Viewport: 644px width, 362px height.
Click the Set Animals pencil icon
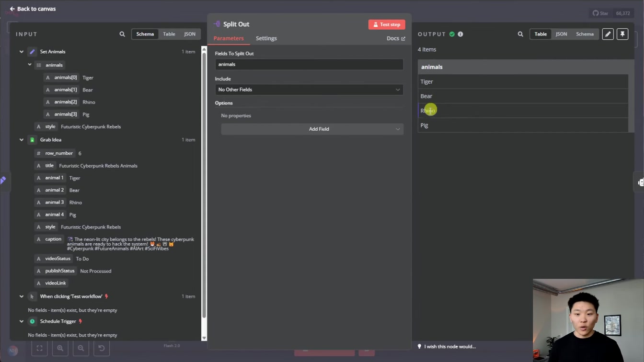coord(32,52)
